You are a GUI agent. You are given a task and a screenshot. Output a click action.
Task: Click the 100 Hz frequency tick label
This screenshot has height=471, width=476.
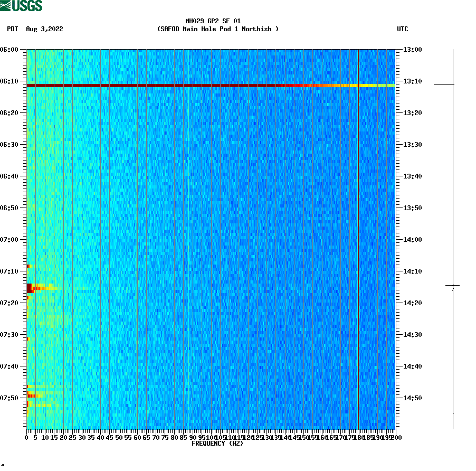point(211,437)
